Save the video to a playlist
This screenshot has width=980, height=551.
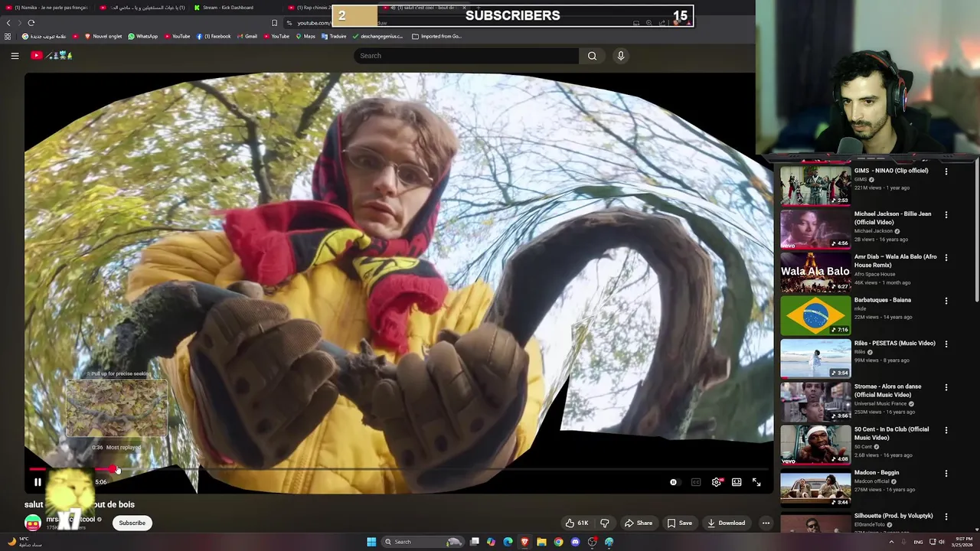point(680,523)
